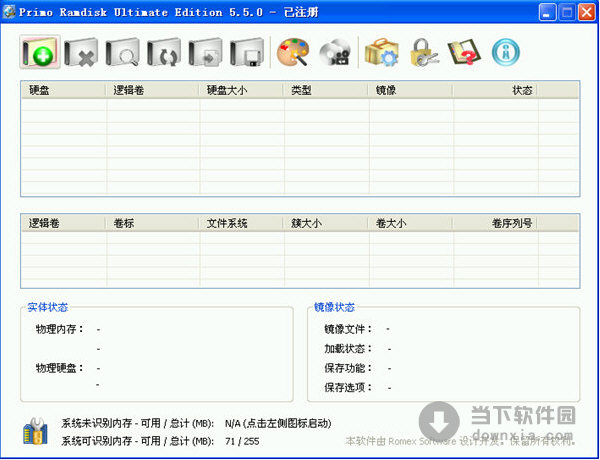600x460 pixels.
Task: Click the refresh disk icon with arrows
Action: pos(164,52)
